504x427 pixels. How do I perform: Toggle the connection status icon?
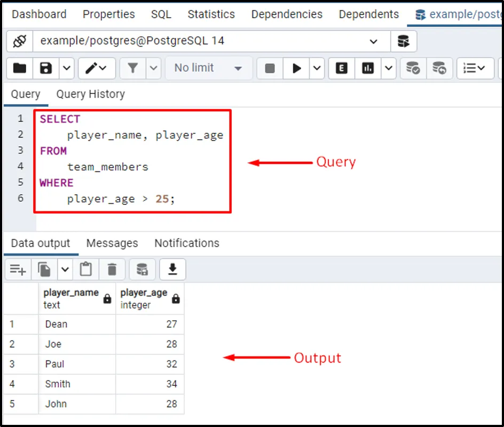click(x=20, y=41)
